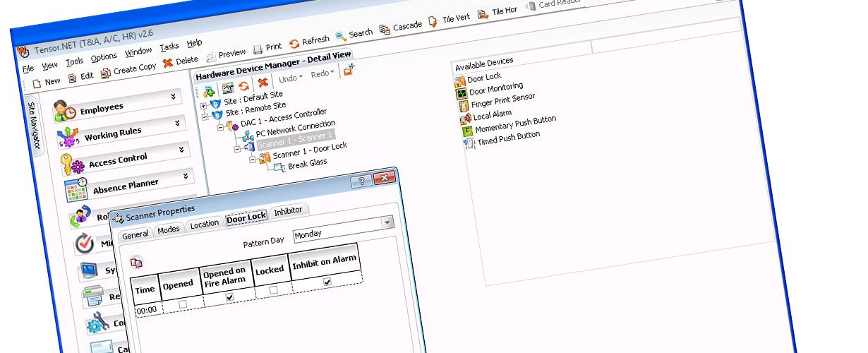Toggle the Opened checkbox for 00:00 row
This screenshot has height=353, width=868.
pyautogui.click(x=183, y=304)
